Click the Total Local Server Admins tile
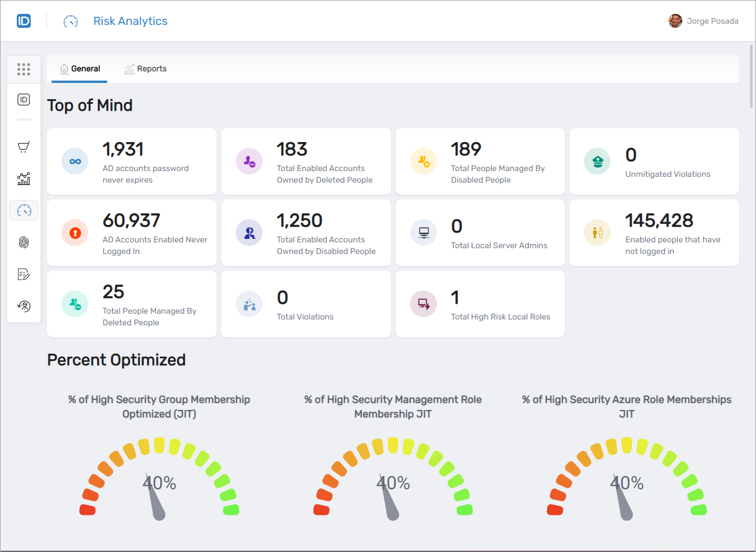Image resolution: width=756 pixels, height=552 pixels. pos(480,233)
